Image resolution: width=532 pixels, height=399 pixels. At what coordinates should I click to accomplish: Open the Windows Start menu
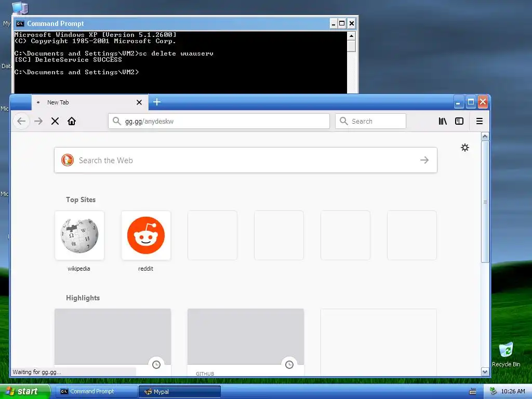[25, 391]
